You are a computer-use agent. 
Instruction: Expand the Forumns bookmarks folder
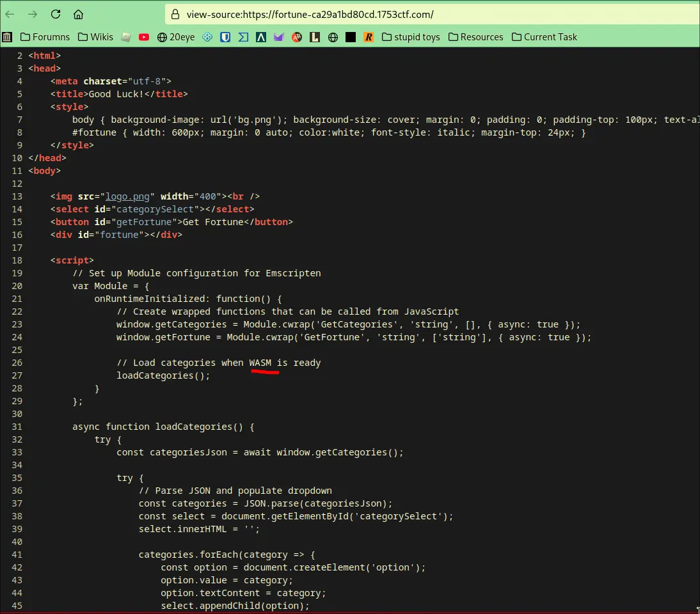[x=45, y=37]
